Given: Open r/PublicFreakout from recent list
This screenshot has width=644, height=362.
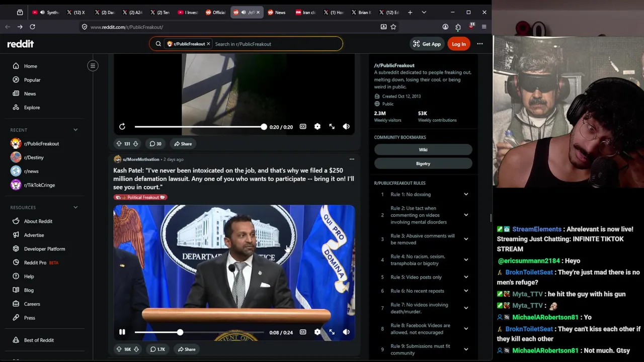Looking at the screenshot, I should 41,144.
